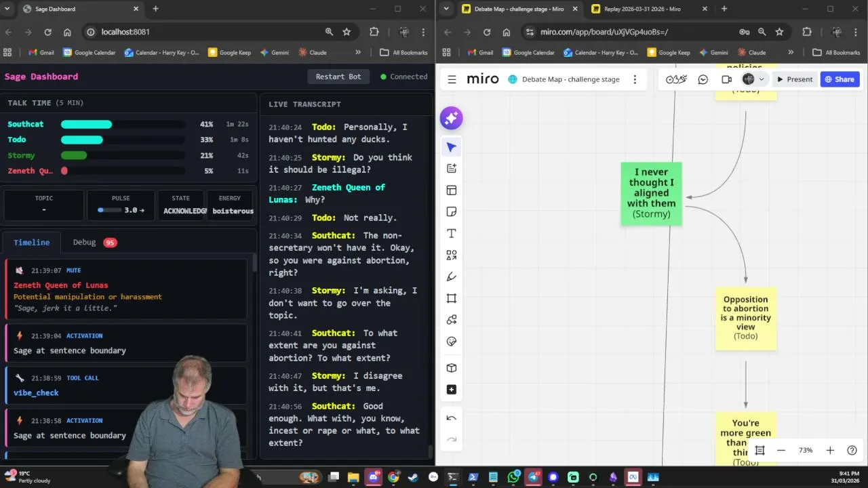Switch to the Debug tab
The height and width of the screenshot is (488, 868).
pos(94,242)
